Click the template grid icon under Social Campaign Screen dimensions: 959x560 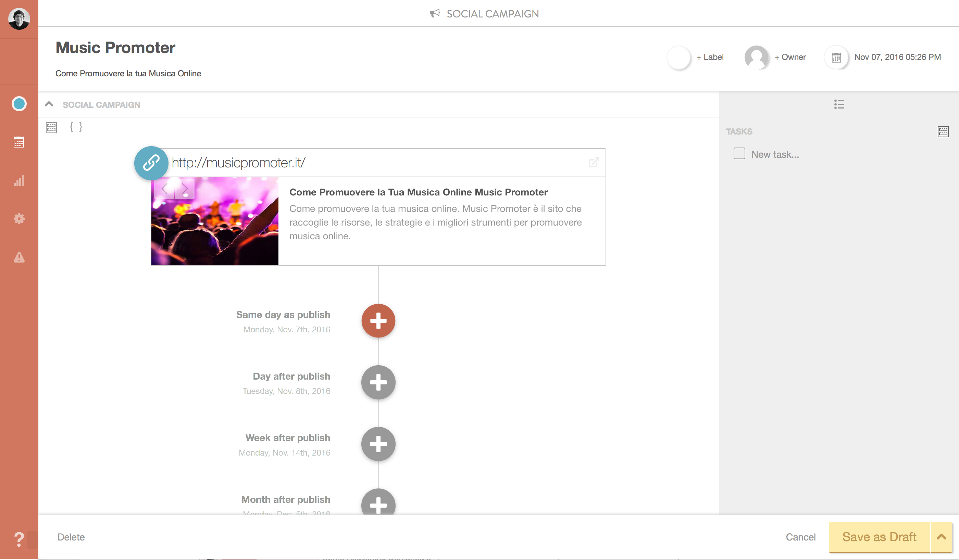pyautogui.click(x=51, y=127)
